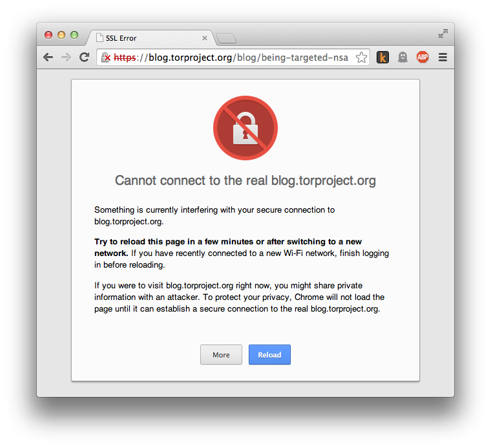Reload page using toolbar refresh icon
Viewport: 491px width, 448px height.
84,57
